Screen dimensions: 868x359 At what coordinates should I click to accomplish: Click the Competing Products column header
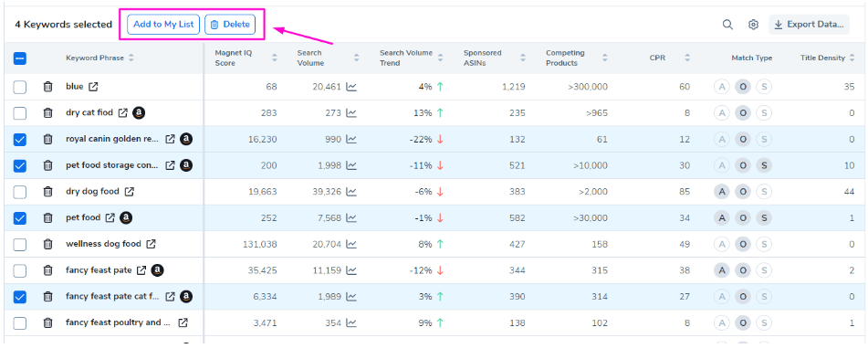[565, 58]
